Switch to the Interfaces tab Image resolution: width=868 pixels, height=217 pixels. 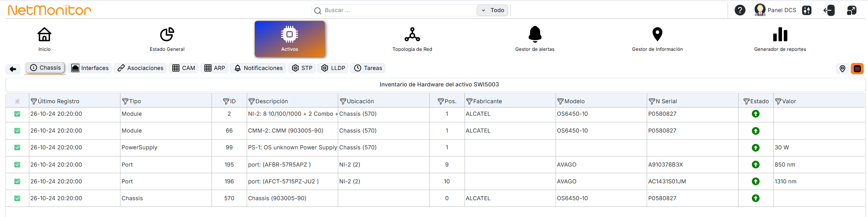coord(90,68)
